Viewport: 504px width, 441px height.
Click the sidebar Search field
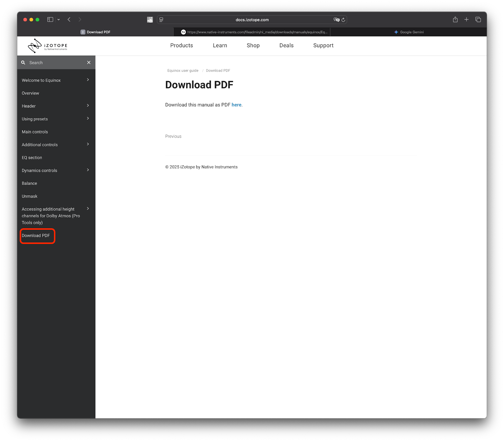[x=54, y=63]
